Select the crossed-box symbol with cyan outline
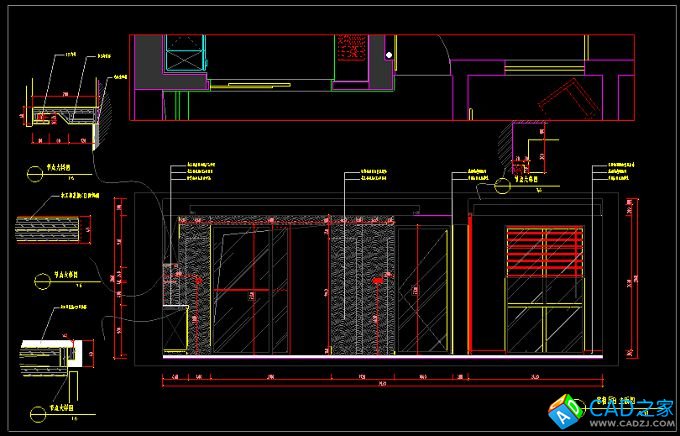Image resolution: width=680 pixels, height=436 pixels. point(184,51)
